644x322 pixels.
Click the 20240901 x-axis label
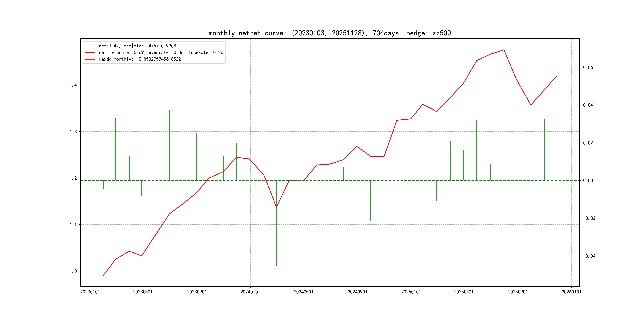coord(358,292)
